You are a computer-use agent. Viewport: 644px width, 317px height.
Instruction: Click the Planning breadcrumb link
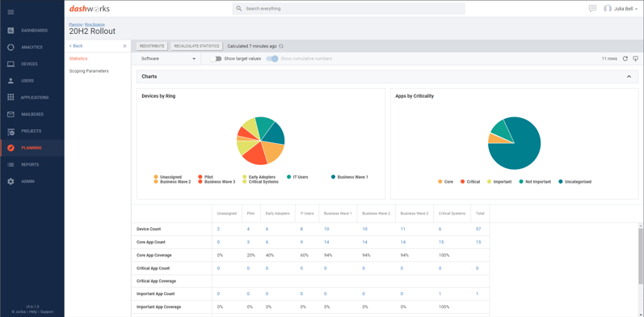[x=76, y=25]
